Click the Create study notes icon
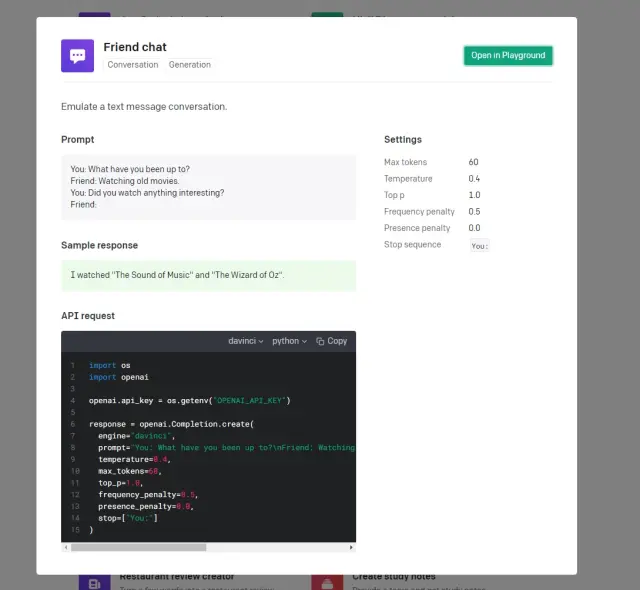 (x=327, y=582)
